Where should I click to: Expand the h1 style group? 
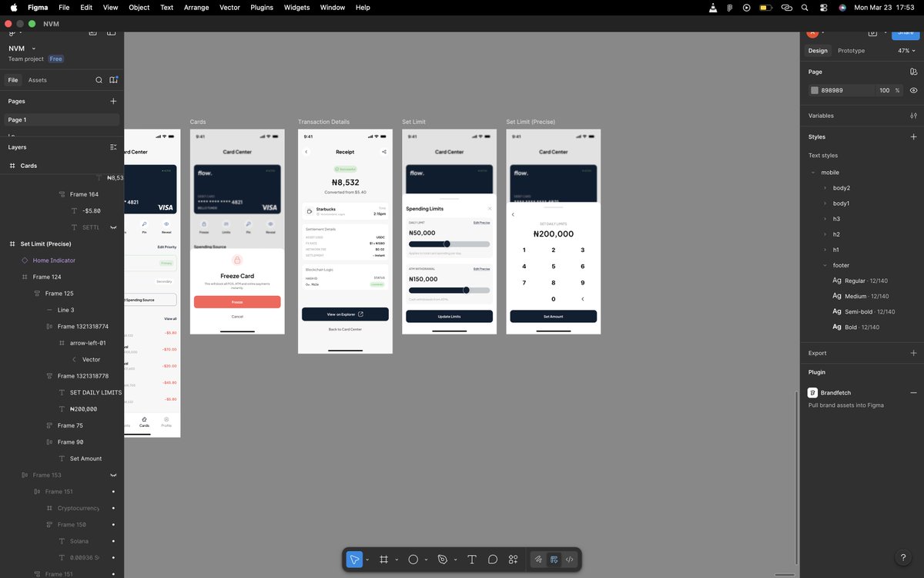click(x=825, y=250)
